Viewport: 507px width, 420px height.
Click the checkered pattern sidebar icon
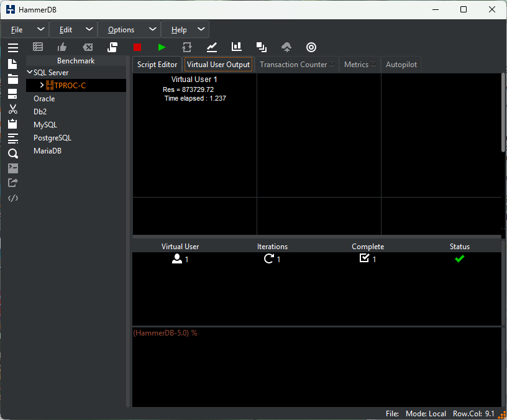click(x=13, y=168)
